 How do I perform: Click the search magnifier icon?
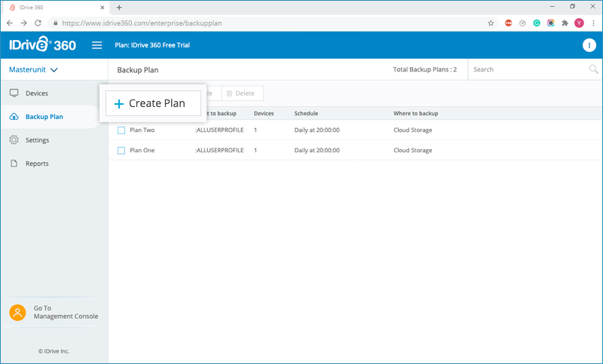(x=593, y=69)
